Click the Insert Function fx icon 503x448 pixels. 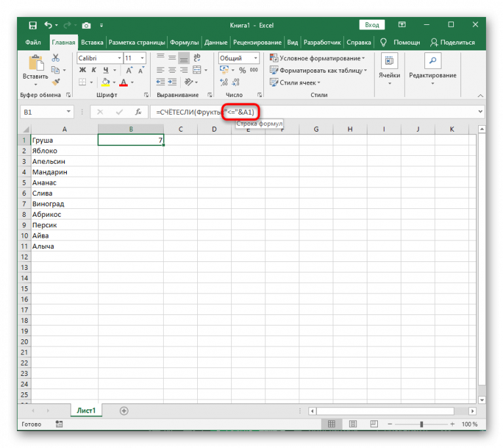[138, 112]
